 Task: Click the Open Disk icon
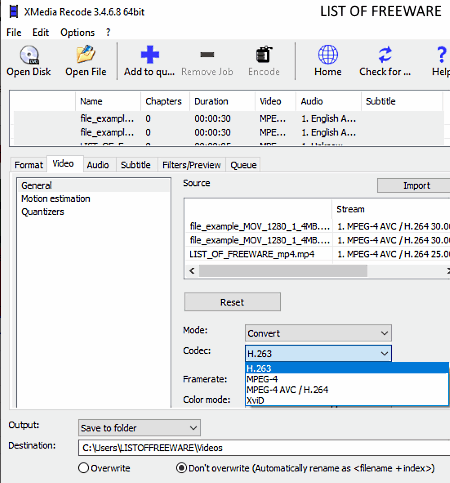pyautogui.click(x=29, y=54)
